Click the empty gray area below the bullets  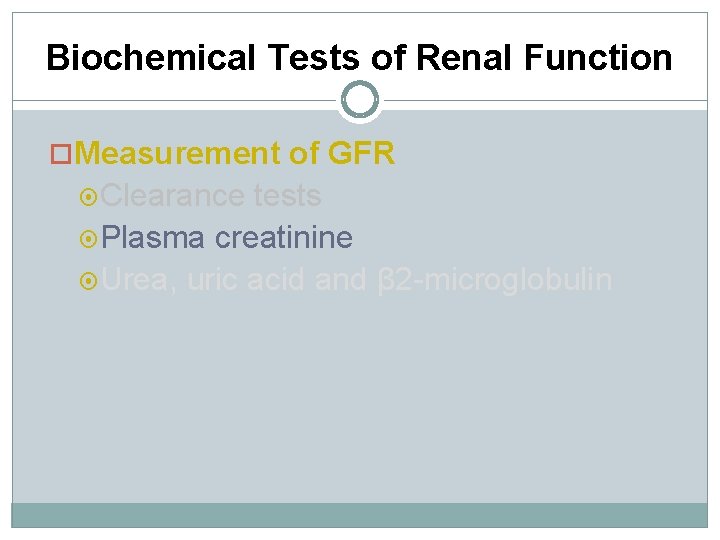click(360, 400)
